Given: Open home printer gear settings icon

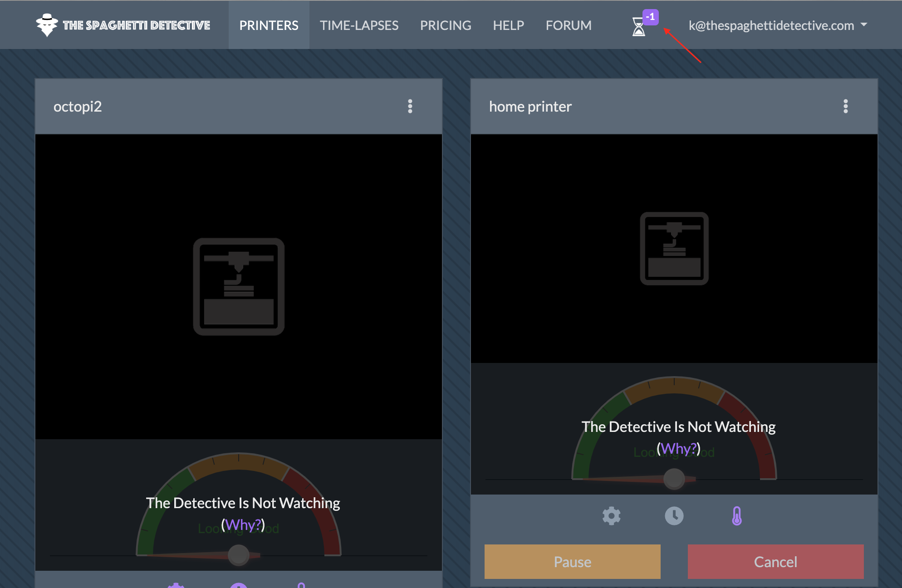Looking at the screenshot, I should (x=611, y=516).
